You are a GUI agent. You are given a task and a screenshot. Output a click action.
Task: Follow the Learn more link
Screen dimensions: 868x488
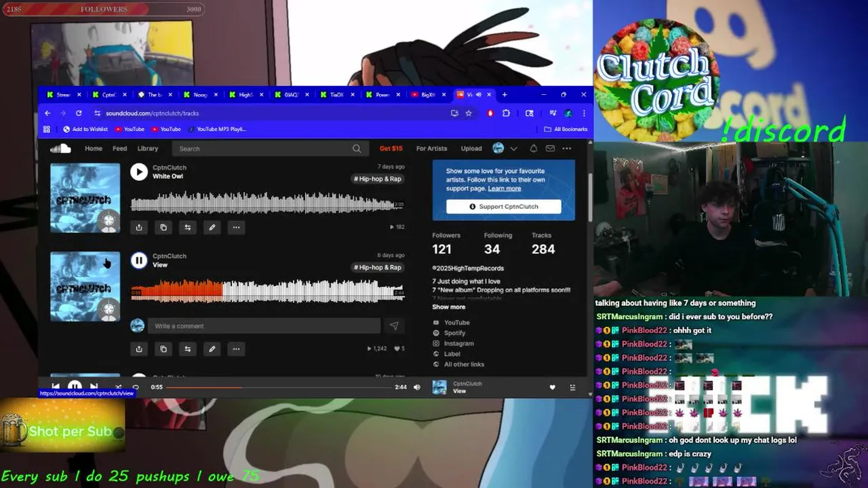pyautogui.click(x=505, y=188)
